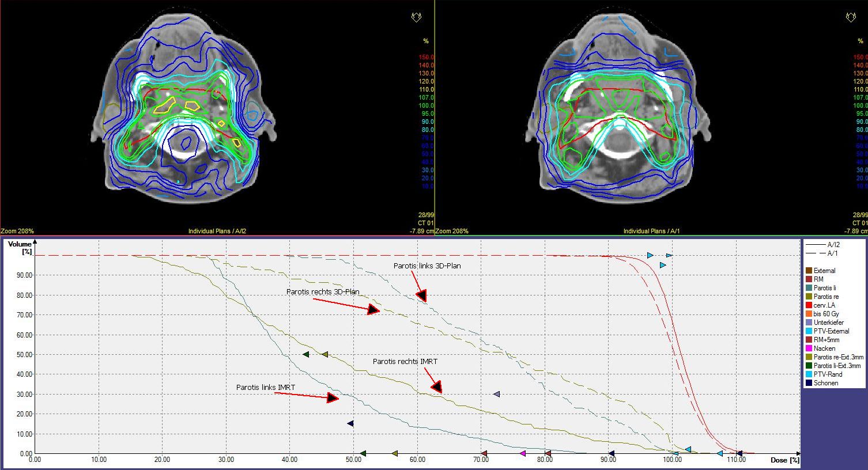Click Zoom 208% in the left CT view
This screenshot has height=470, width=868.
tap(17, 231)
